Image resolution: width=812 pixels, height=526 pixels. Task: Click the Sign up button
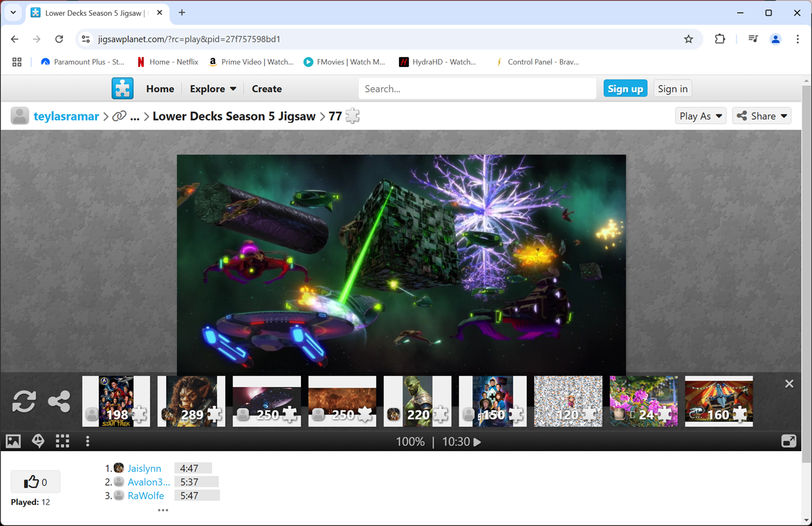tap(625, 89)
